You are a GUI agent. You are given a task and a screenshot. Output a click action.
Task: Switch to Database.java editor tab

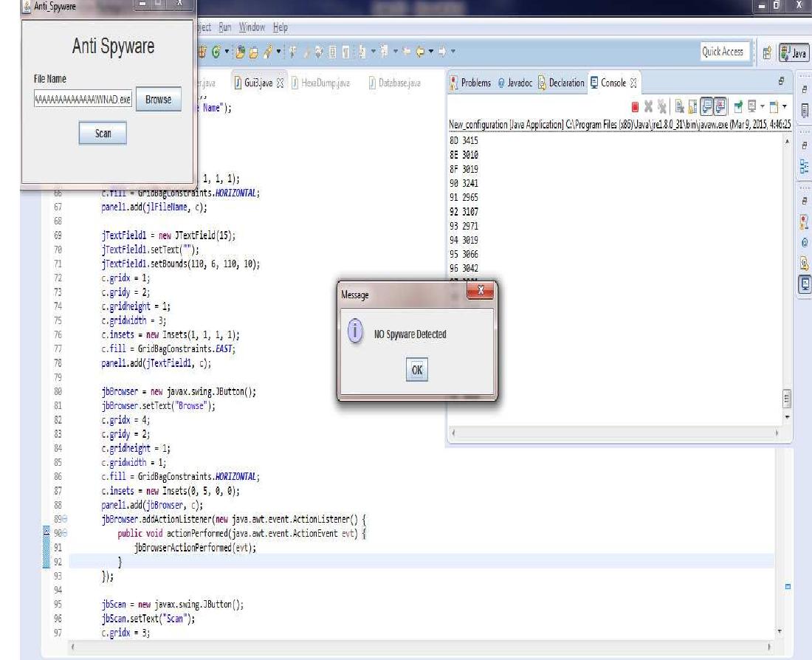tap(395, 83)
